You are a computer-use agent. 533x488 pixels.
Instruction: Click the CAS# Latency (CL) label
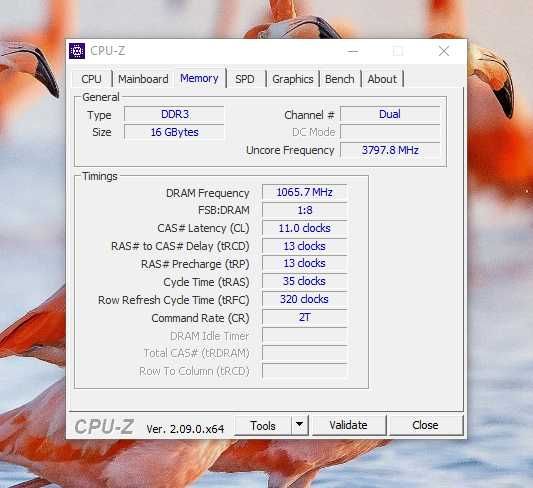click(203, 228)
